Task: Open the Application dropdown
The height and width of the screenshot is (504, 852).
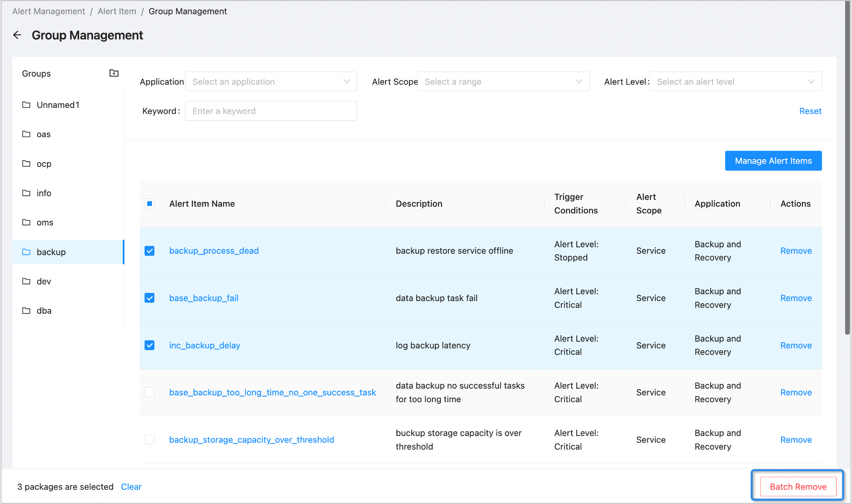Action: click(x=271, y=82)
